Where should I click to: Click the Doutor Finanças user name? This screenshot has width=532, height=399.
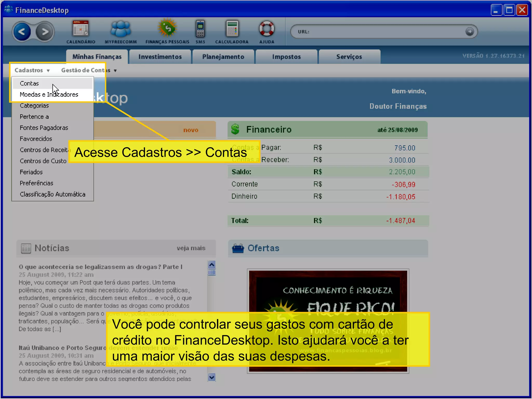click(398, 106)
